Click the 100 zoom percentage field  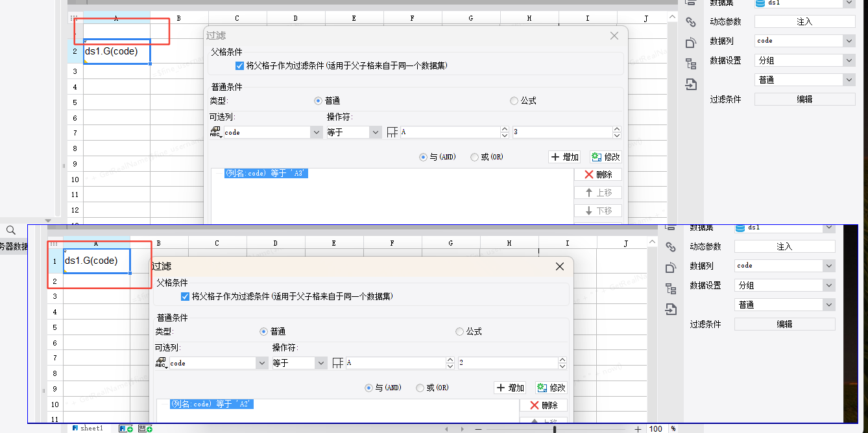656,429
